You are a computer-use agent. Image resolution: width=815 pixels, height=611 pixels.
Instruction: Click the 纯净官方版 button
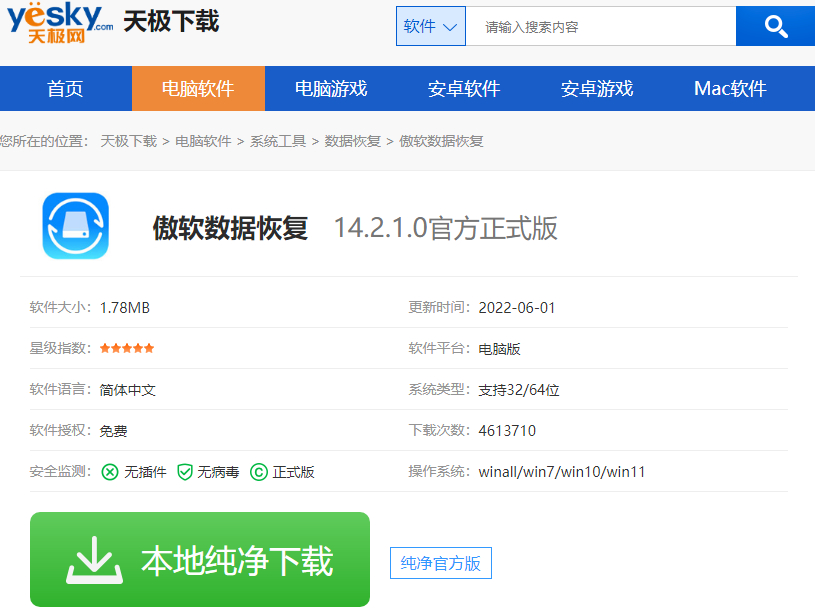[441, 563]
